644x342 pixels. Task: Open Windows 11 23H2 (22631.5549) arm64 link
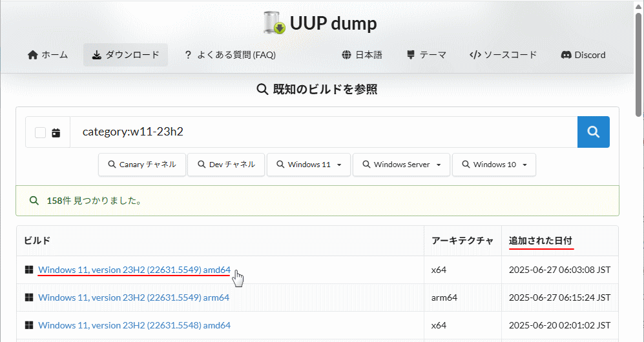pos(134,297)
